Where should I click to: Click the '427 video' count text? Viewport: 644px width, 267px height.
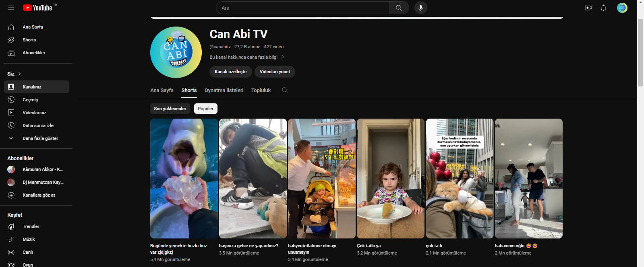[x=274, y=47]
